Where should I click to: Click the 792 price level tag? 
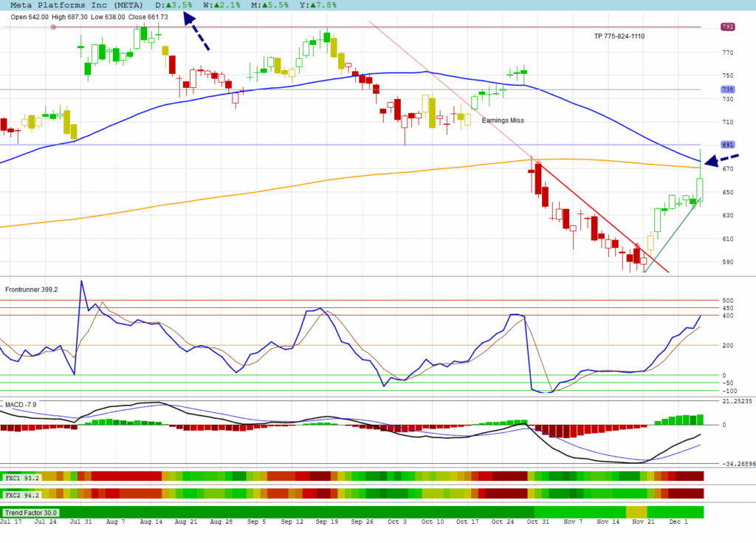(x=726, y=27)
